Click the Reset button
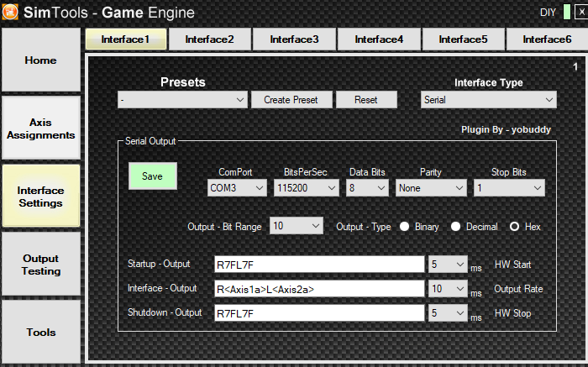 [365, 100]
